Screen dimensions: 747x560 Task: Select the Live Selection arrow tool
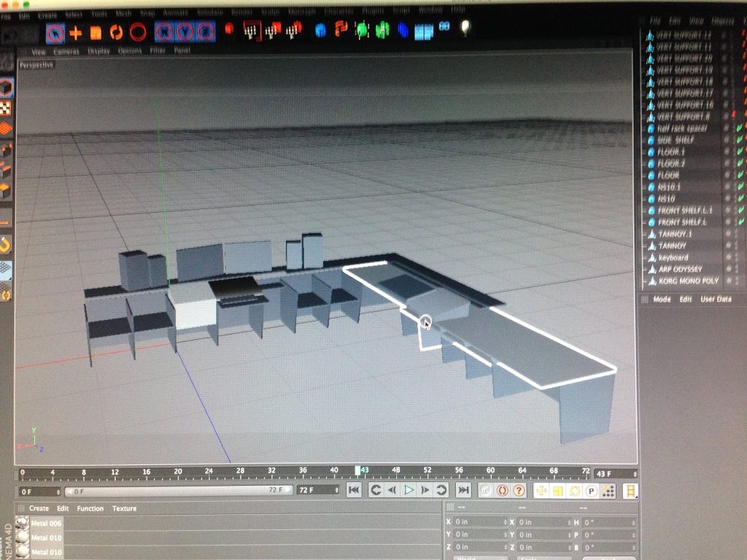[x=55, y=33]
